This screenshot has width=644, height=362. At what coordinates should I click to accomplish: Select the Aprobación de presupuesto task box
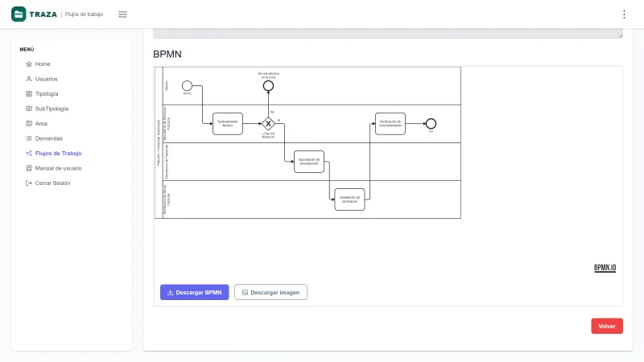coord(309,162)
